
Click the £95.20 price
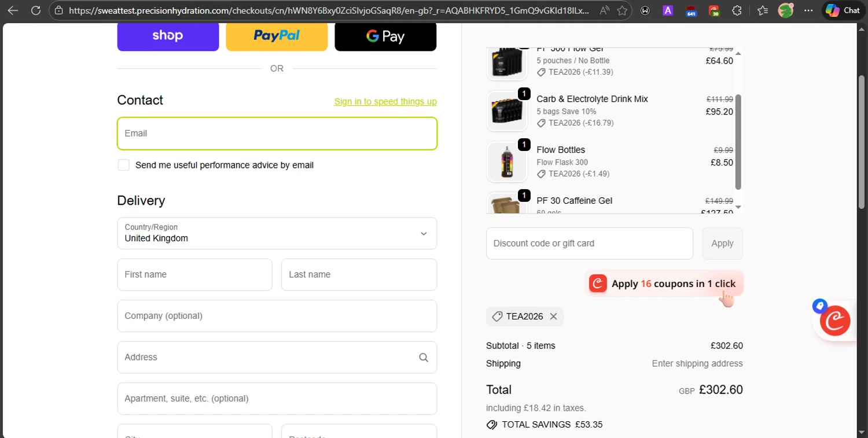pyautogui.click(x=719, y=112)
